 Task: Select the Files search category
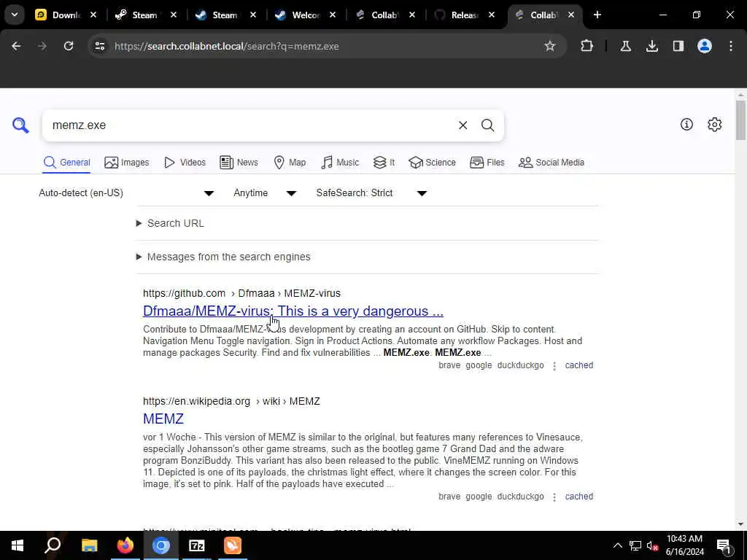(487, 163)
